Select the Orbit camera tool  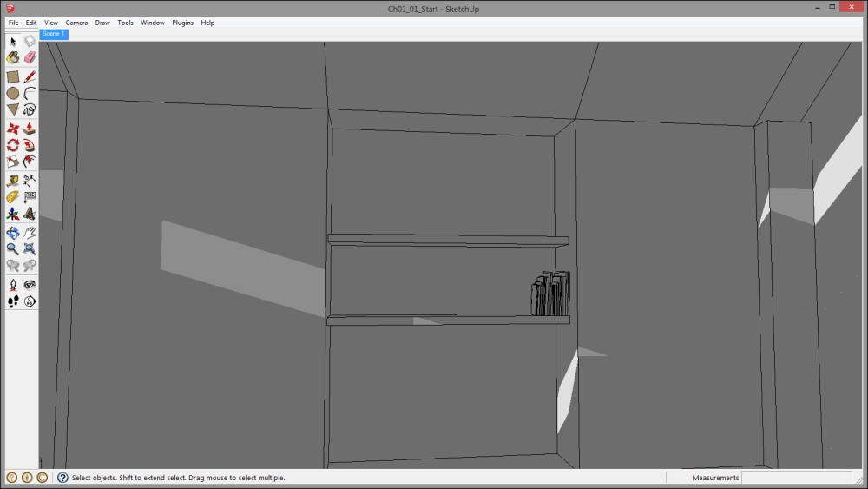tap(13, 233)
